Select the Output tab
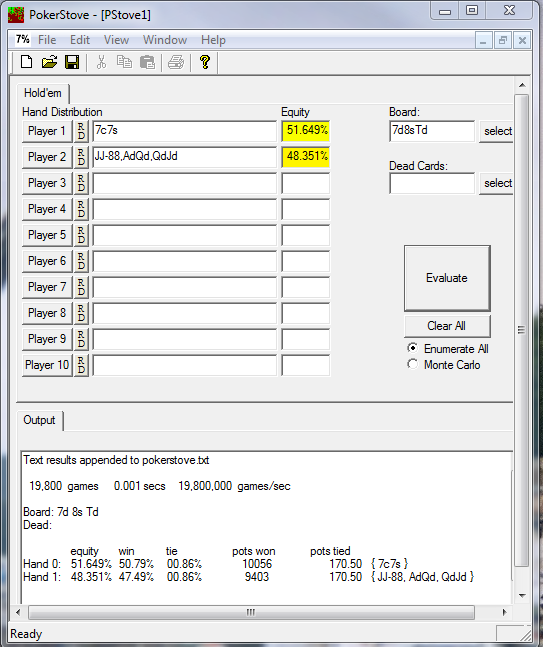Image resolution: width=543 pixels, height=647 pixels. tap(39, 420)
